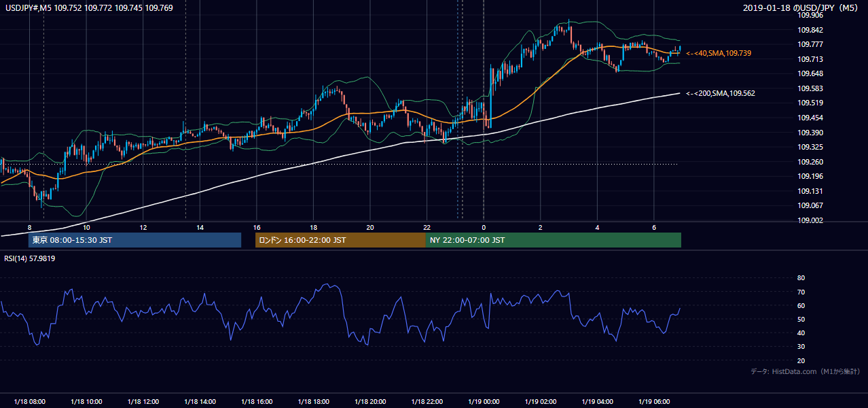This screenshot has height=408, width=868.
Task: Click the 1/19 04:00 date label
Action: pyautogui.click(x=597, y=402)
